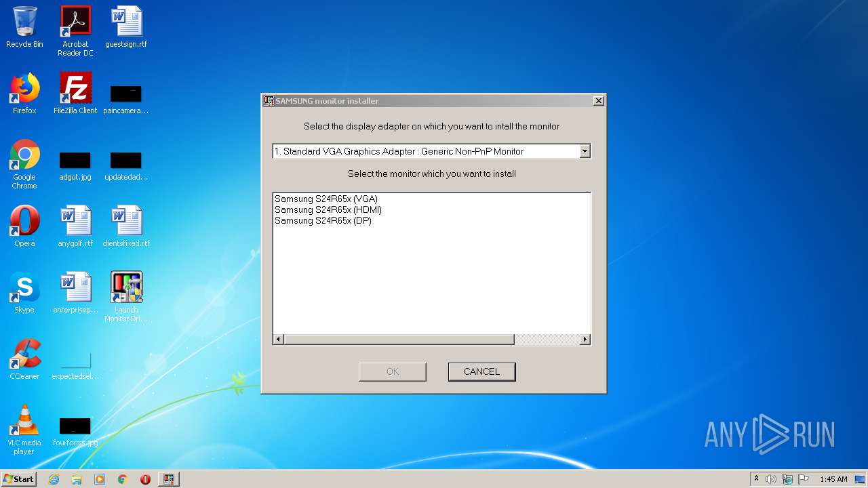The height and width of the screenshot is (488, 868).
Task: Click the OK button
Action: pyautogui.click(x=393, y=371)
